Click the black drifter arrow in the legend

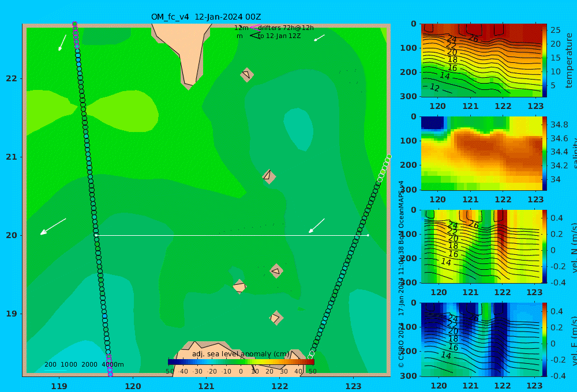click(255, 36)
